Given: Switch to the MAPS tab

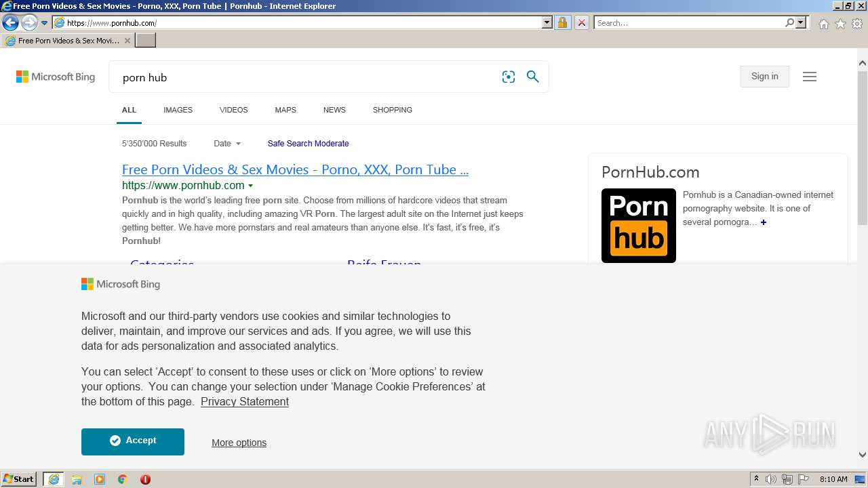Looking at the screenshot, I should pyautogui.click(x=285, y=110).
